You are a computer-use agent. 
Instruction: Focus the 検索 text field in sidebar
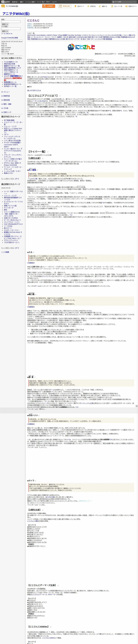pos(11,22)
